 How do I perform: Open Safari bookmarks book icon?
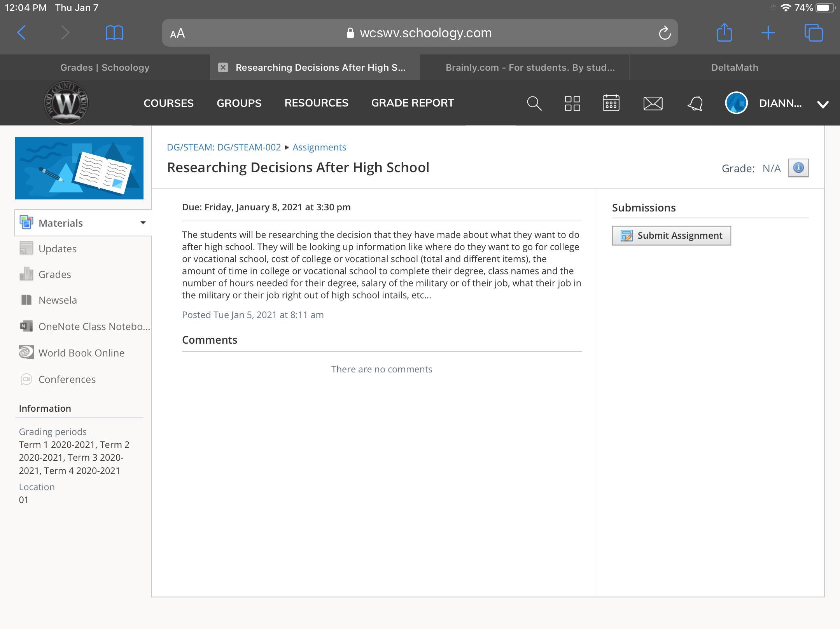pyautogui.click(x=114, y=33)
